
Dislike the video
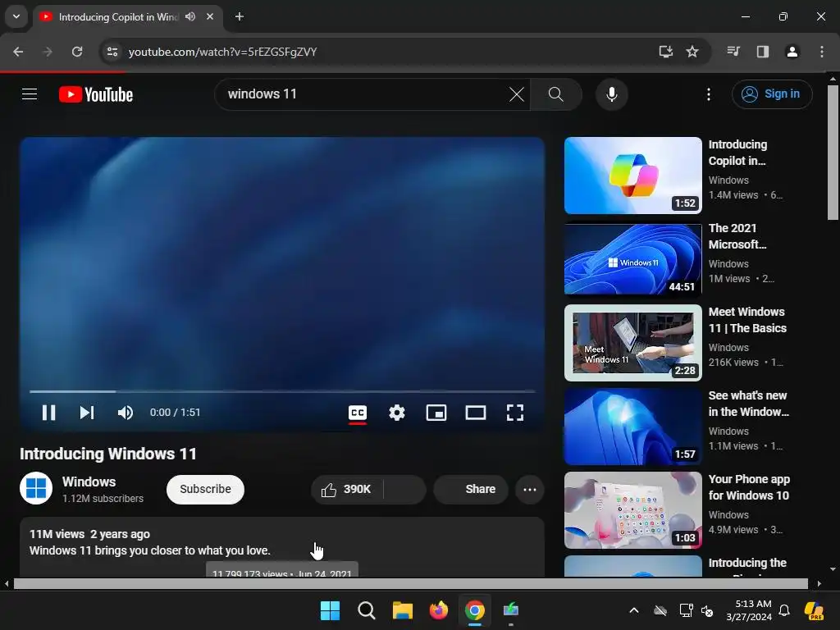pyautogui.click(x=405, y=489)
